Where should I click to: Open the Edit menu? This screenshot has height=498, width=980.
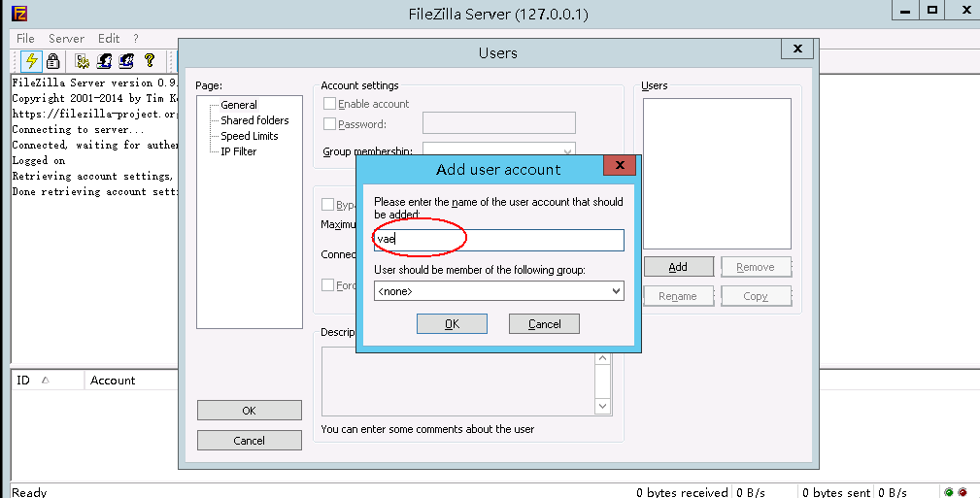click(109, 39)
